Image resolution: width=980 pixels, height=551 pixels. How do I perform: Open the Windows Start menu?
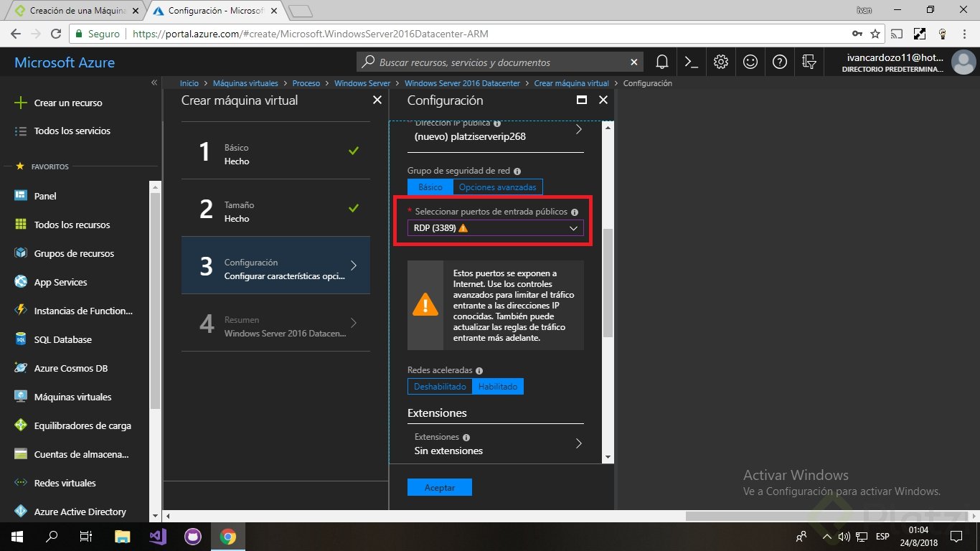(16, 536)
